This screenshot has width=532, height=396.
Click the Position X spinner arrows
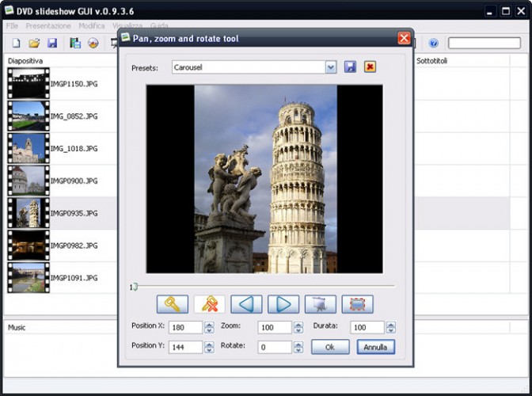(209, 327)
